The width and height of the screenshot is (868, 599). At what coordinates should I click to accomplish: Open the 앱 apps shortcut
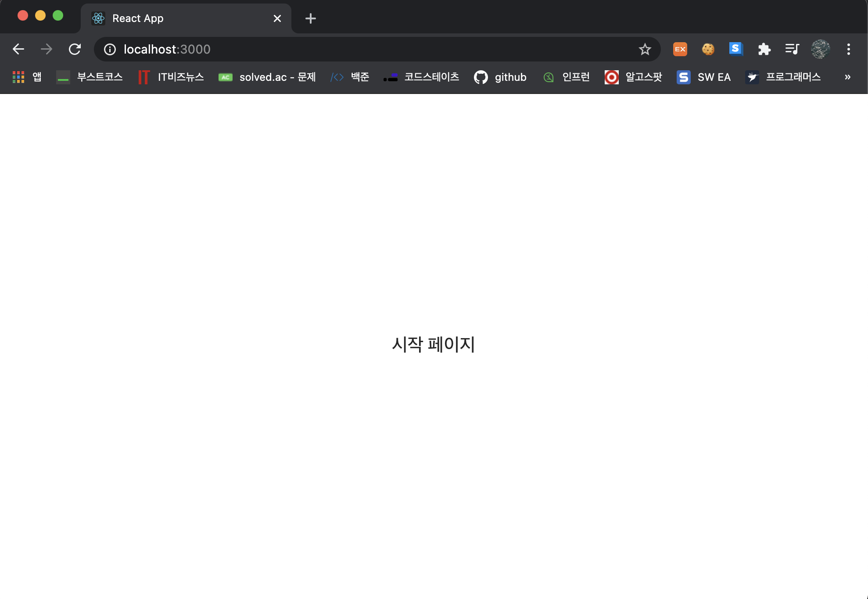[x=27, y=77]
